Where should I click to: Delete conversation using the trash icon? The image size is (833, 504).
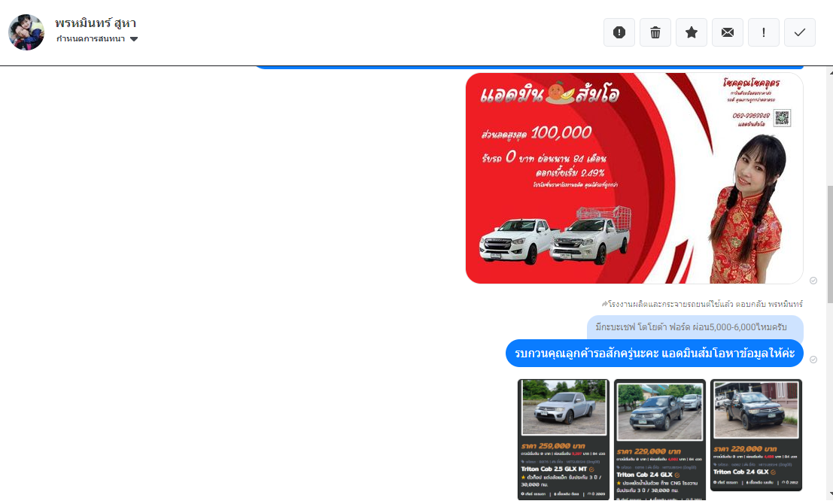[655, 32]
